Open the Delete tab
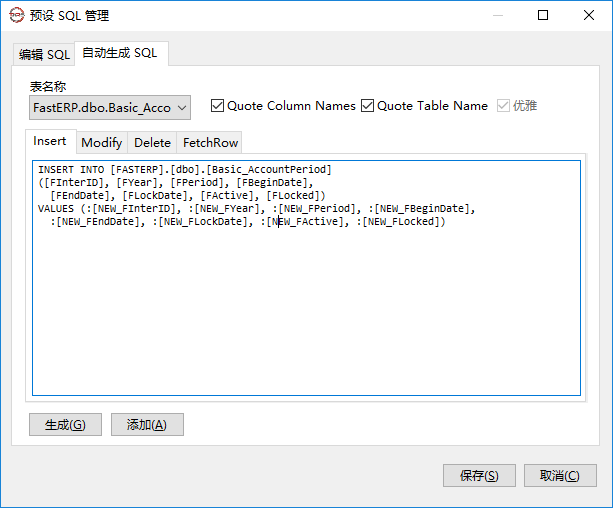This screenshot has width=613, height=508. click(x=152, y=143)
